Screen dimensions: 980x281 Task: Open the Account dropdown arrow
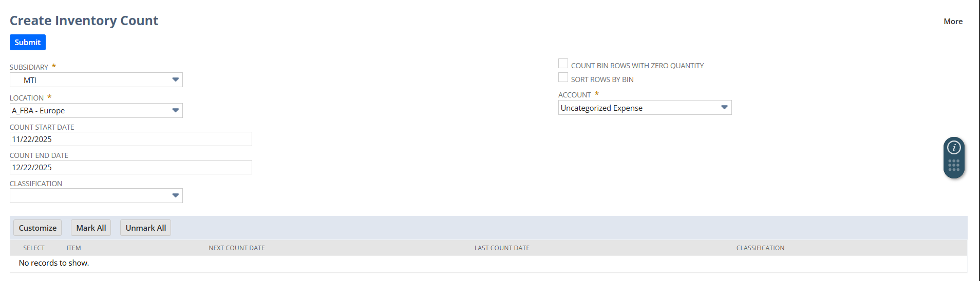pos(724,108)
